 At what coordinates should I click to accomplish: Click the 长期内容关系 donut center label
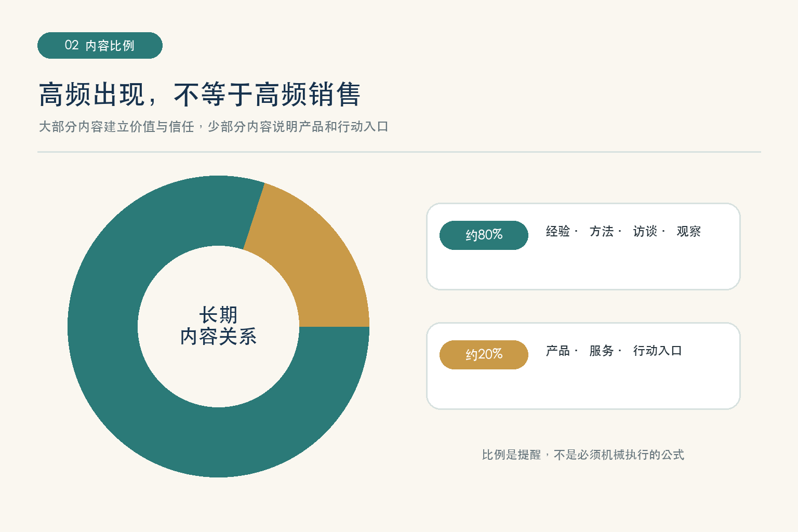pyautogui.click(x=218, y=326)
